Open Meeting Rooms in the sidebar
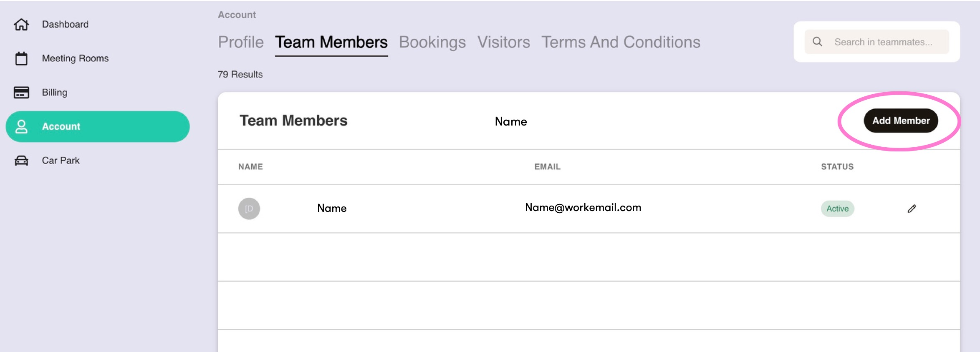980x352 pixels. tap(75, 58)
